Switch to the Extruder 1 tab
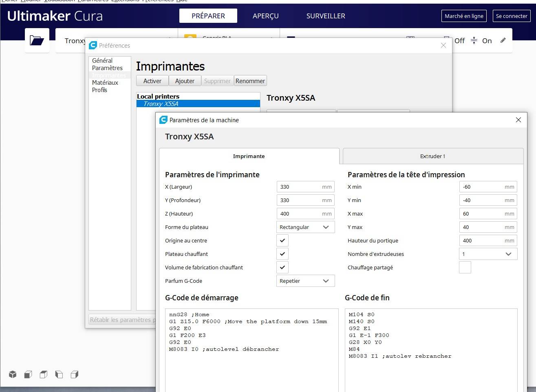This screenshot has height=392, width=536. pyautogui.click(x=432, y=156)
